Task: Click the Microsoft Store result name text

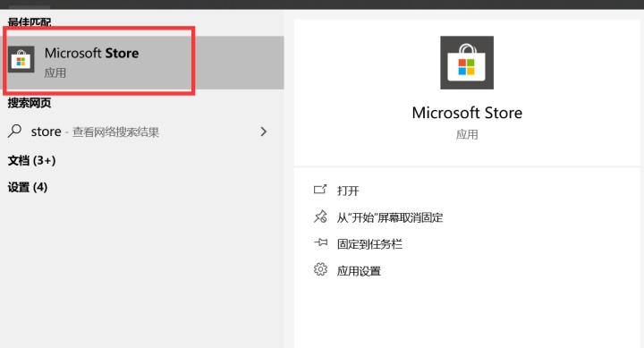Action: coord(91,53)
